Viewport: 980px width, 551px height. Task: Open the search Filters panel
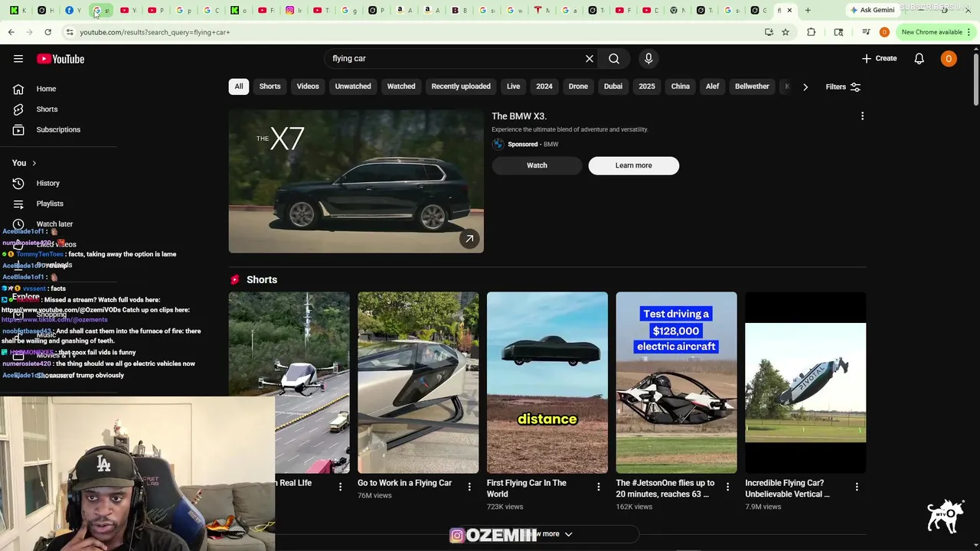pos(843,87)
